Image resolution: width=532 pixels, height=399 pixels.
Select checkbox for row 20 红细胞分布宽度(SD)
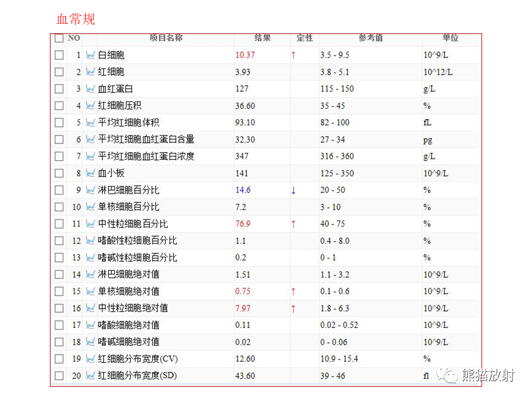tap(59, 376)
